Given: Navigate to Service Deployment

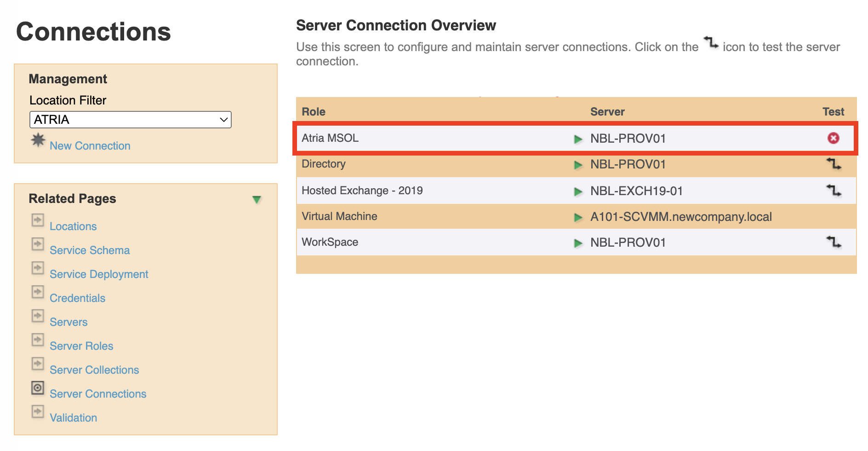Looking at the screenshot, I should (99, 274).
